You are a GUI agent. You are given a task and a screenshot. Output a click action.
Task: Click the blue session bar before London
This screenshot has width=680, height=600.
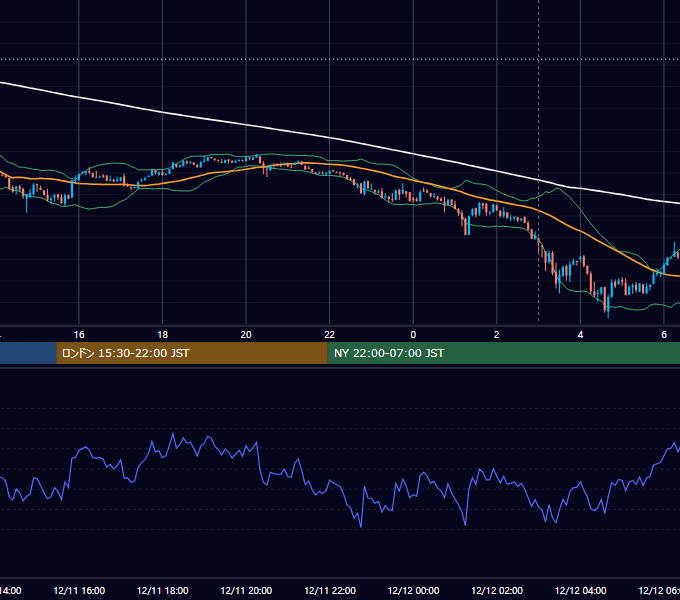(x=28, y=353)
